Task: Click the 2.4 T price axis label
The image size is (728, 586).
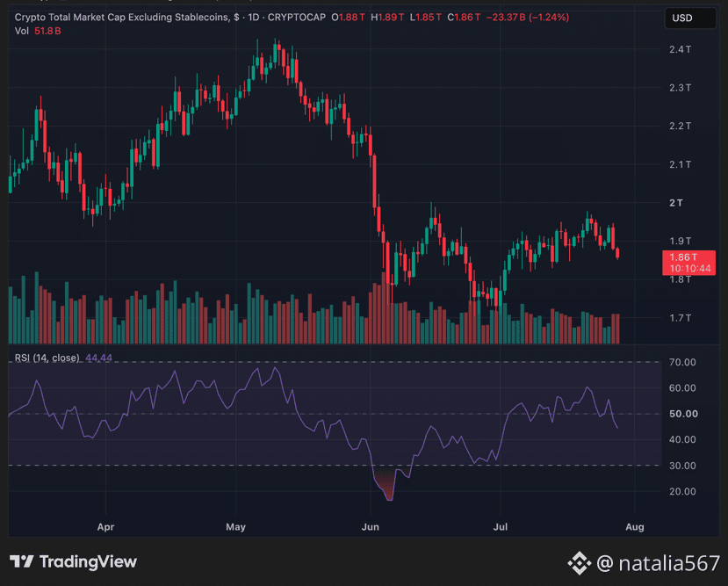Action: point(680,49)
